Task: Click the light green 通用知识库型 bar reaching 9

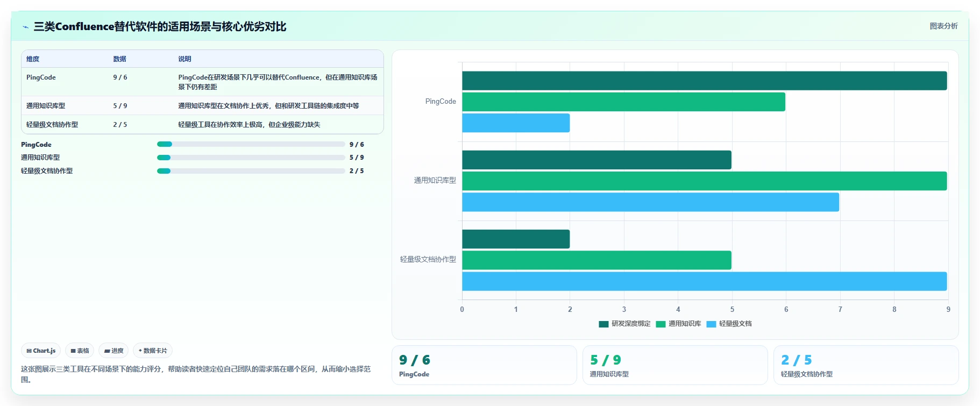Action: [x=705, y=181]
